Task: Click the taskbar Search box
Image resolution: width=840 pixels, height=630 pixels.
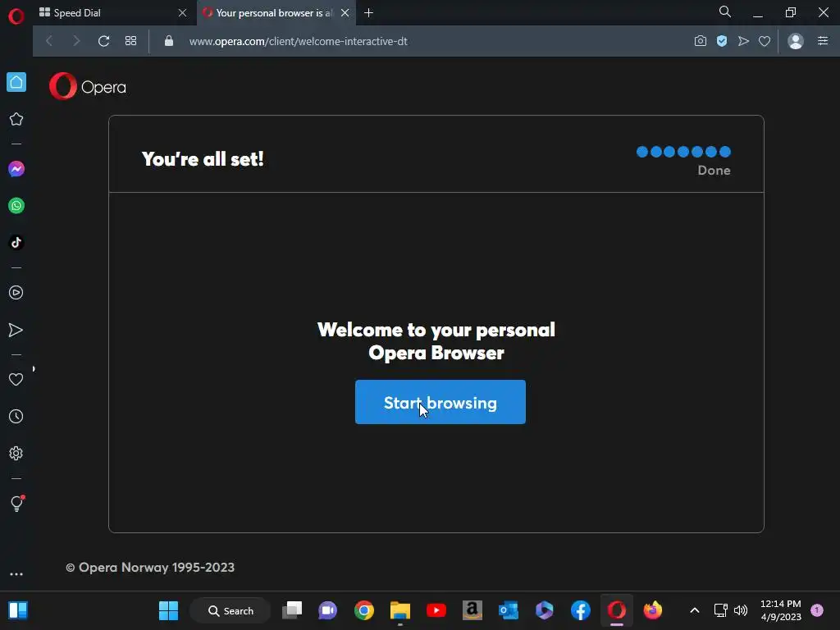Action: click(231, 610)
